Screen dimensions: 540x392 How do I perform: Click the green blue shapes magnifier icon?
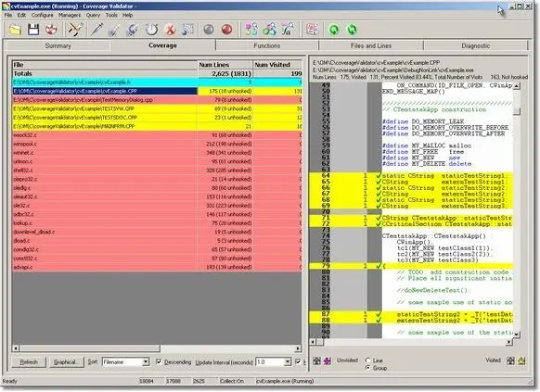tap(270, 30)
